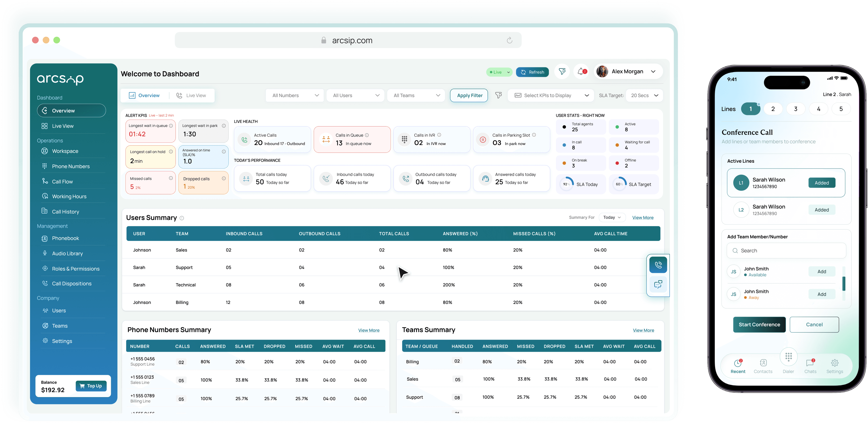Image resolution: width=868 pixels, height=424 pixels.
Task: Click the filter icon beside Live dropdown
Action: [x=562, y=72]
